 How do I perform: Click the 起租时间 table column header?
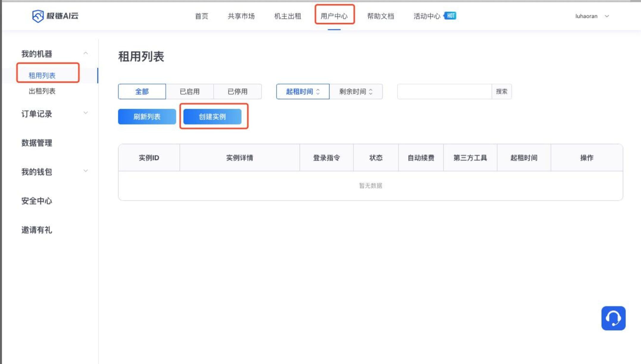click(x=524, y=158)
